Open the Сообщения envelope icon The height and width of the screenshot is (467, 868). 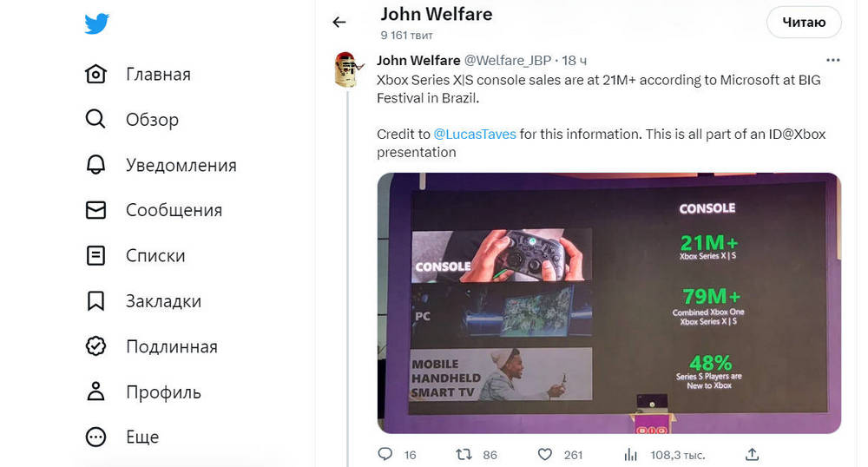tap(95, 210)
